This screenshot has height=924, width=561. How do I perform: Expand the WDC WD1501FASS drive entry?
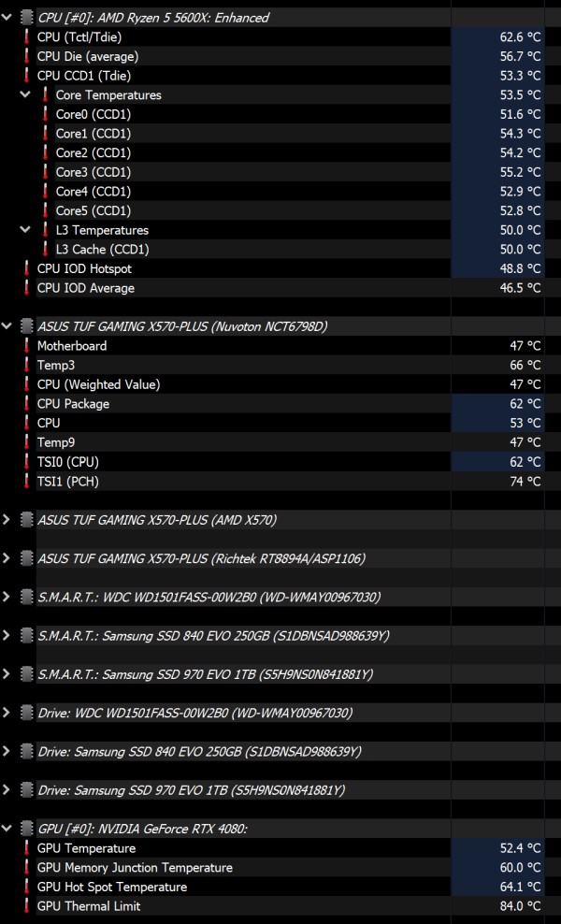(8, 712)
